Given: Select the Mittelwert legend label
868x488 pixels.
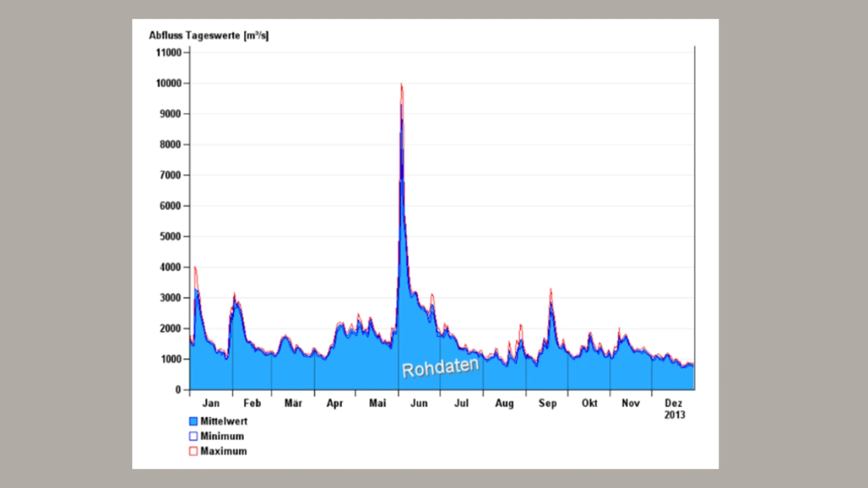Looking at the screenshot, I should 224,421.
